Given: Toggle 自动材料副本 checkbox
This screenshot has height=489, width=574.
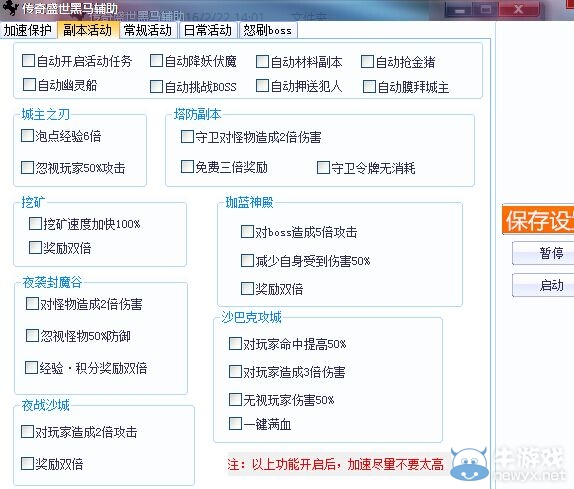Looking at the screenshot, I should tap(262, 61).
